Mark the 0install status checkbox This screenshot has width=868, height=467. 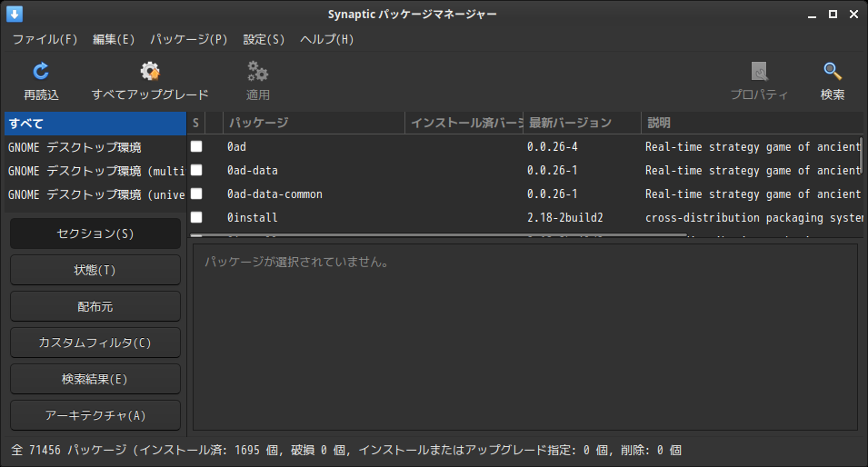click(x=196, y=217)
